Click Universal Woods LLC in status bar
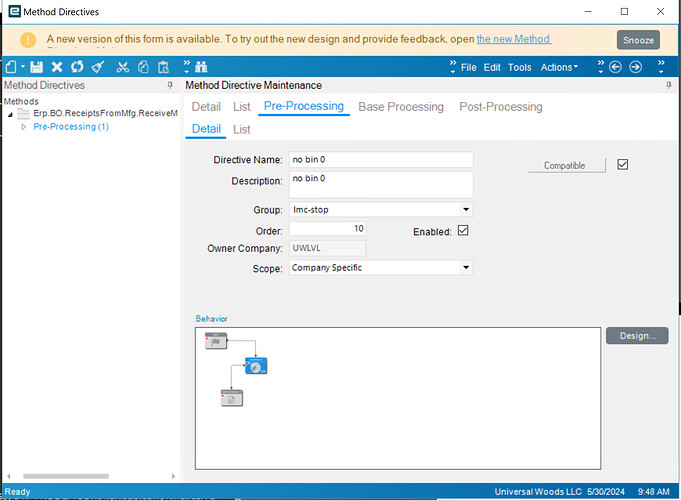Image resolution: width=681 pixels, height=500 pixels. click(538, 492)
